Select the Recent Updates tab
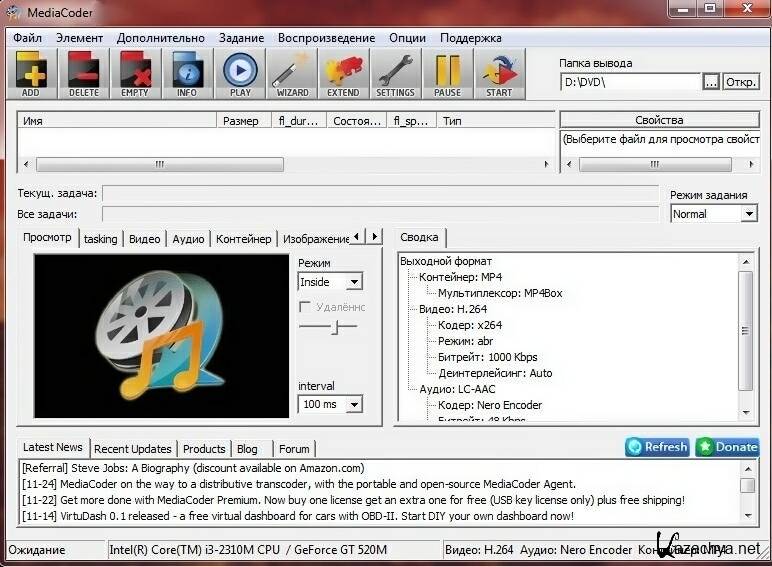The width and height of the screenshot is (772, 567). [133, 449]
